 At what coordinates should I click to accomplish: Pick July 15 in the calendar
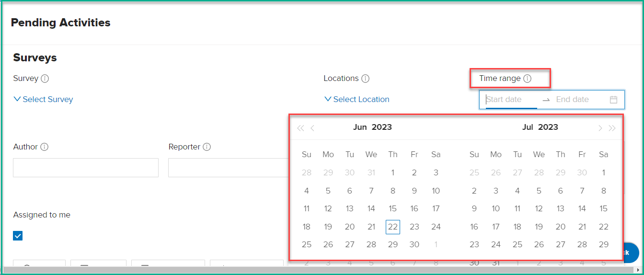point(604,209)
